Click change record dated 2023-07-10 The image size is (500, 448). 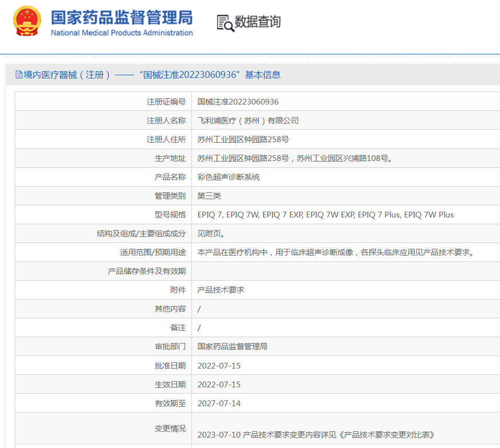(316, 434)
